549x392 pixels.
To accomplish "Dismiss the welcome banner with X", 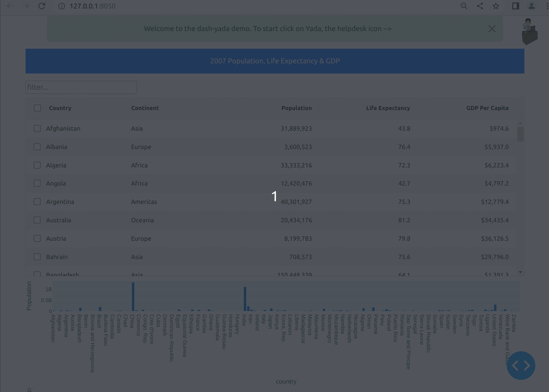I will pyautogui.click(x=492, y=29).
